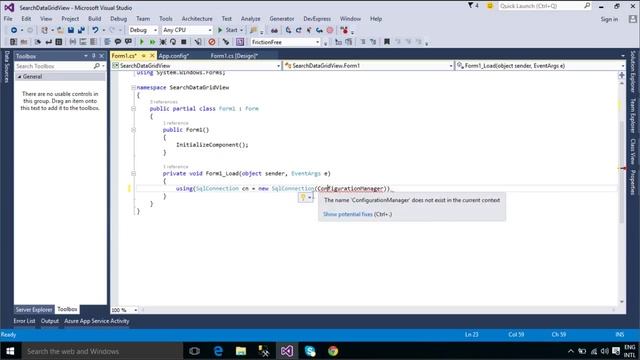Click the speech bubble comment icon
The image size is (640, 360).
coord(118,42)
